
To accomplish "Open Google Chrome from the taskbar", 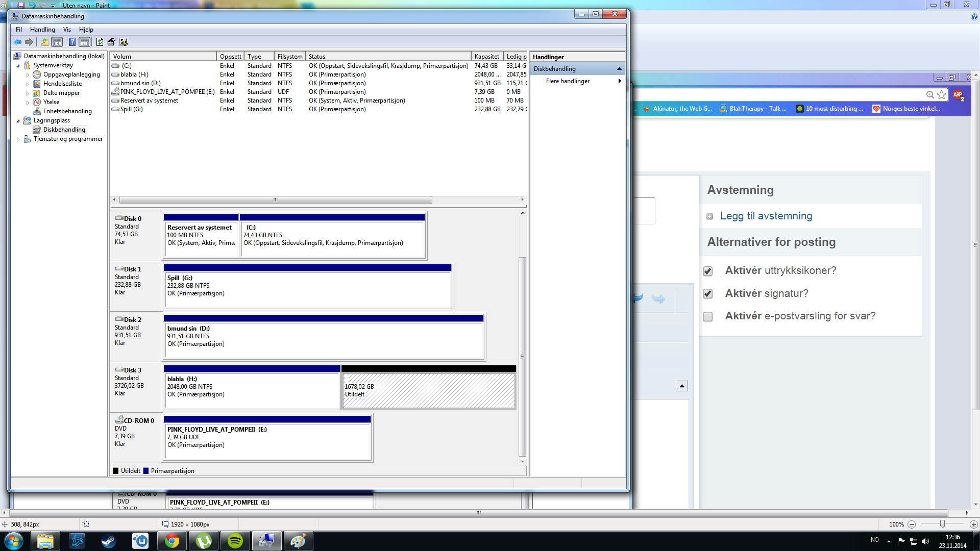I will click(172, 541).
